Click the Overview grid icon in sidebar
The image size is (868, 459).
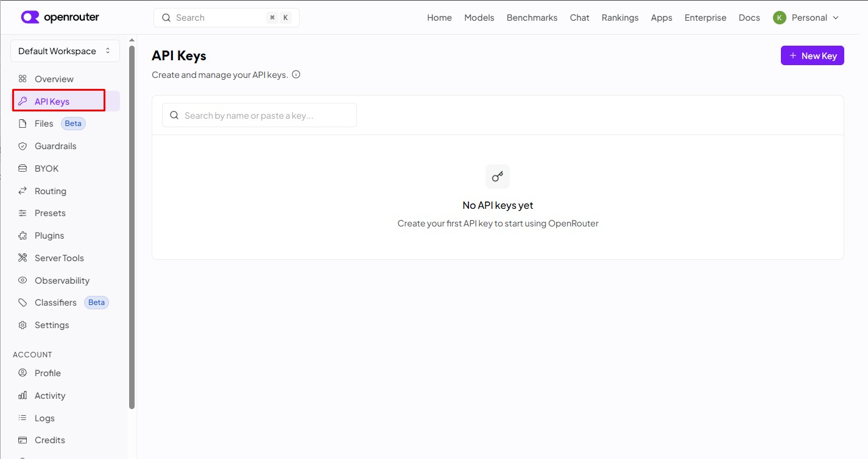[23, 79]
